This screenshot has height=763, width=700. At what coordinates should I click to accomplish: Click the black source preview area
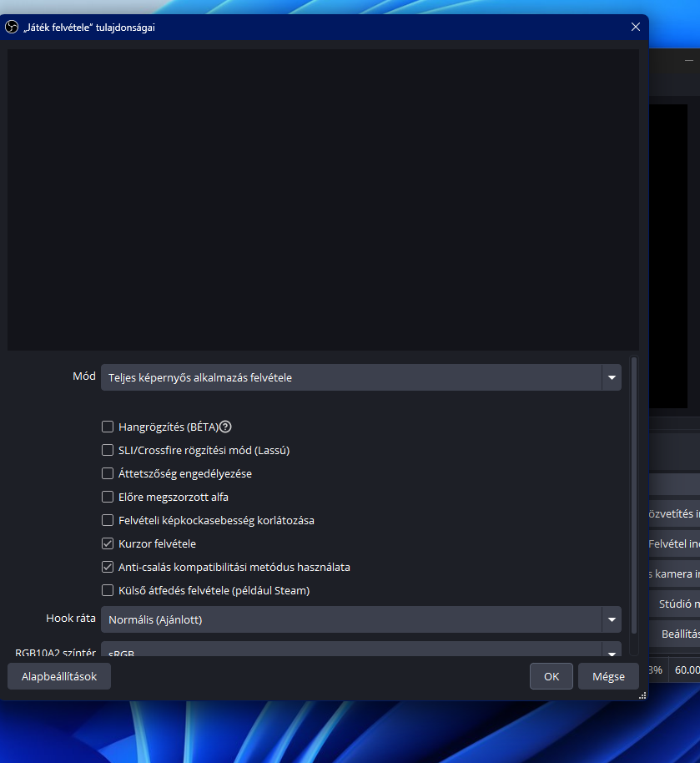[x=323, y=199]
